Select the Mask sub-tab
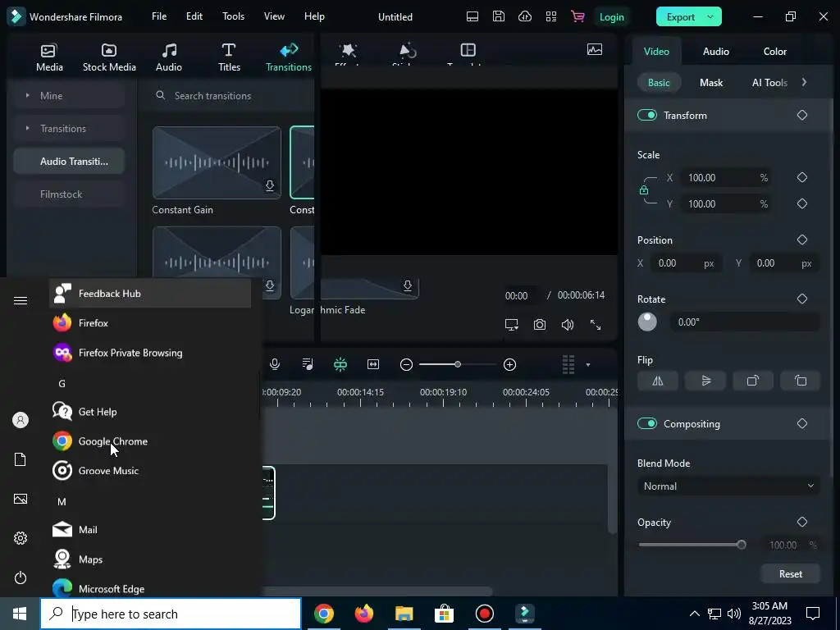Image resolution: width=840 pixels, height=630 pixels. tap(711, 83)
